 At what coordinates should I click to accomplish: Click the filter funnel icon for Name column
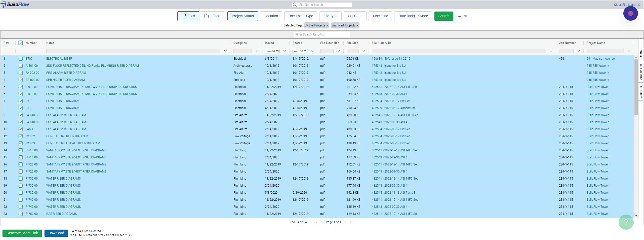tap(225, 51)
